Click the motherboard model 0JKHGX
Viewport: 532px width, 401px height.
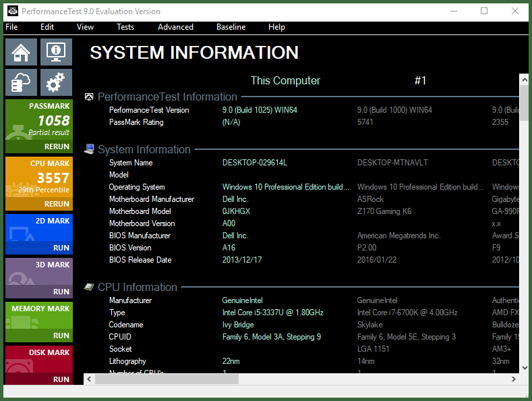(x=236, y=211)
